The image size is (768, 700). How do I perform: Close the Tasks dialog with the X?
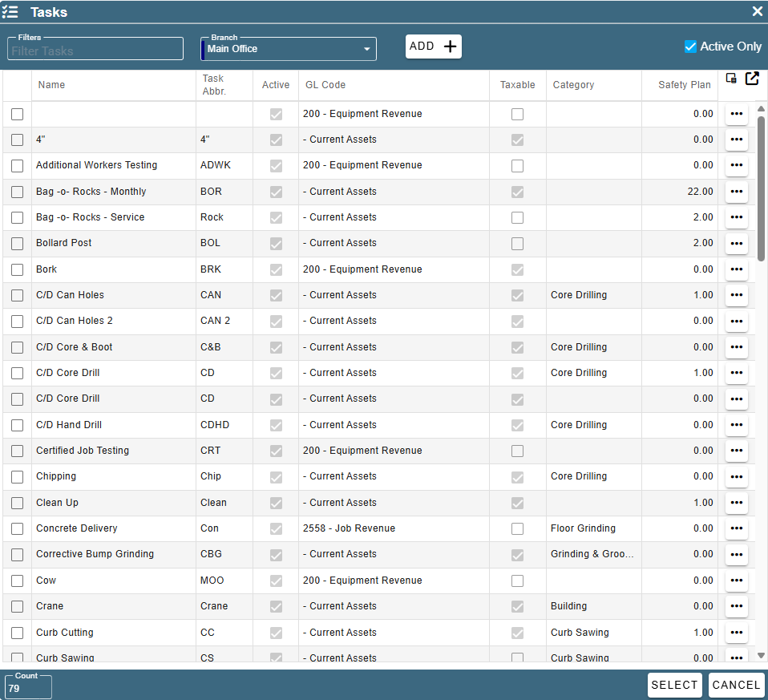point(758,11)
